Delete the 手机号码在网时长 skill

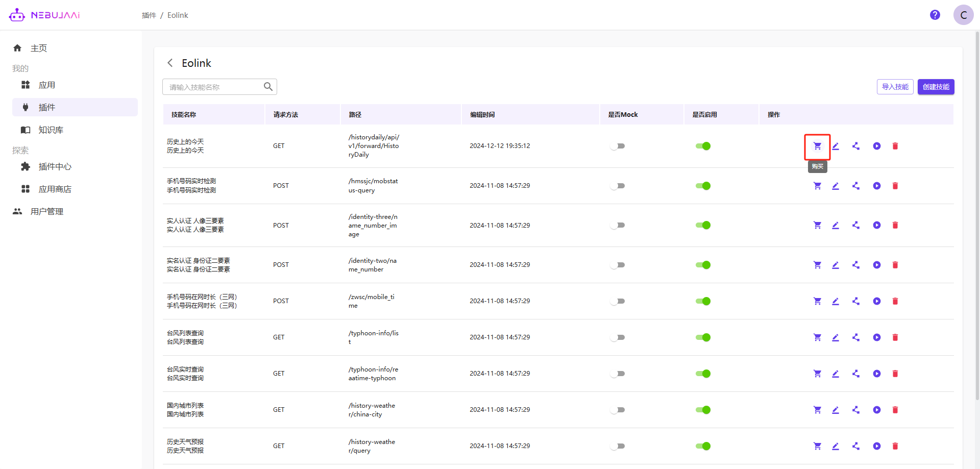click(895, 301)
